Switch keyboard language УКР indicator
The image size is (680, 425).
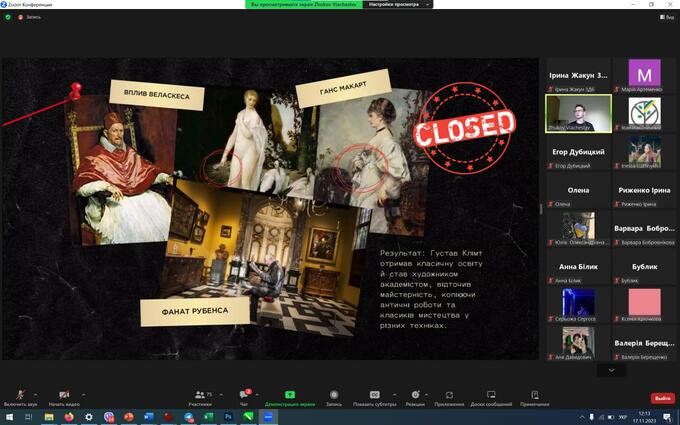click(x=622, y=417)
